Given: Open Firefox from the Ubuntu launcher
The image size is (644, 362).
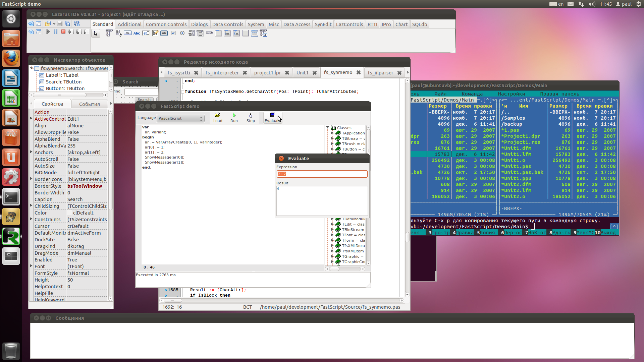Looking at the screenshot, I should pyautogui.click(x=11, y=59).
